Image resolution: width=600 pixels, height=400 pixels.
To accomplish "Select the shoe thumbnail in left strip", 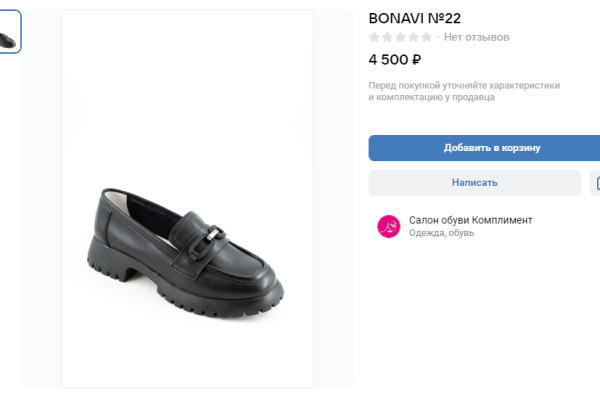I will point(9,32).
